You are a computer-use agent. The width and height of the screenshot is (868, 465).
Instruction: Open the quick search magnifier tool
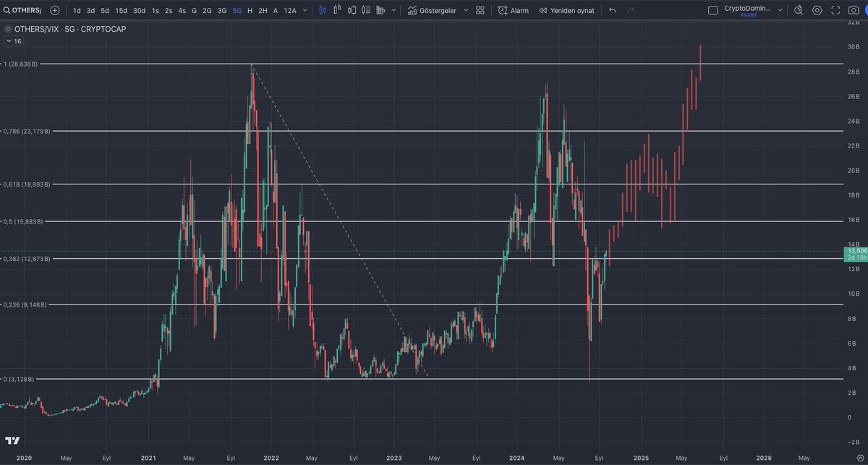pyautogui.click(x=799, y=10)
